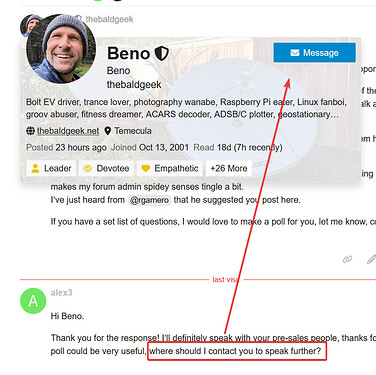Click the moderator shield icon beside Beno
This screenshot has height=375, width=376.
tap(162, 54)
